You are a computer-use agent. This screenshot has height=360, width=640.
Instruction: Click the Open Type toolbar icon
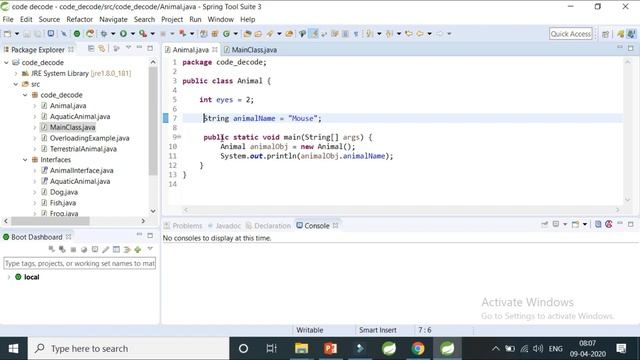pyautogui.click(x=247, y=34)
